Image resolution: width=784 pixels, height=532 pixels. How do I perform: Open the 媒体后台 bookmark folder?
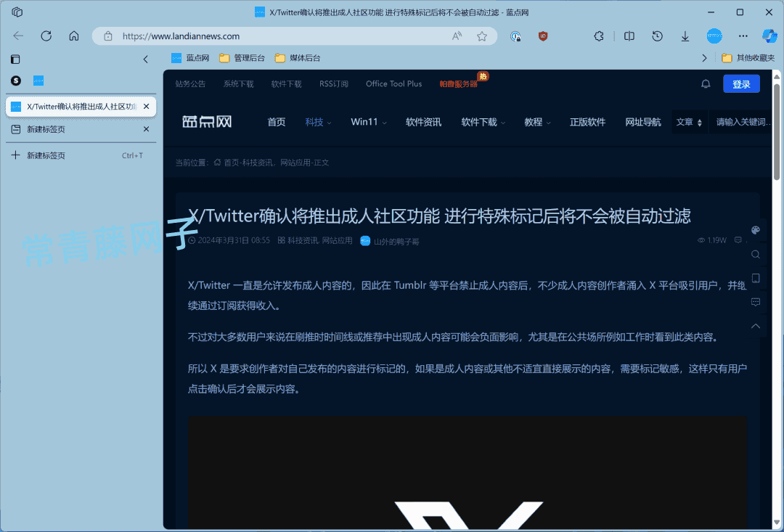point(298,58)
